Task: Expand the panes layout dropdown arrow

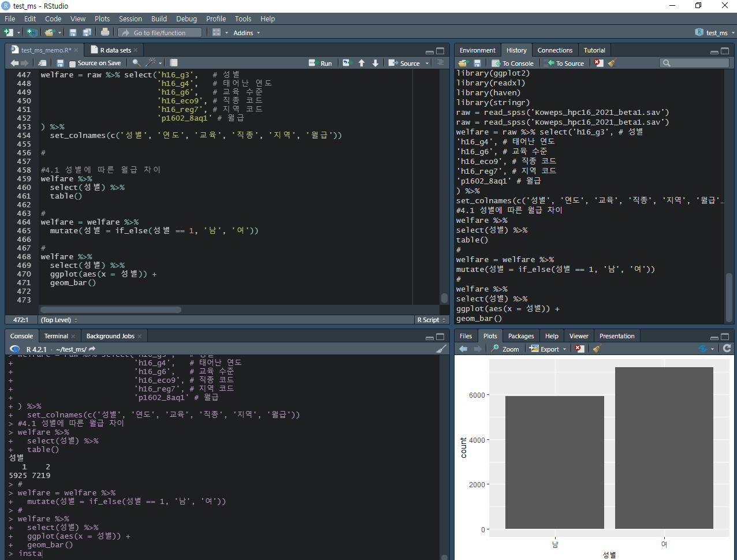Action: coord(226,33)
